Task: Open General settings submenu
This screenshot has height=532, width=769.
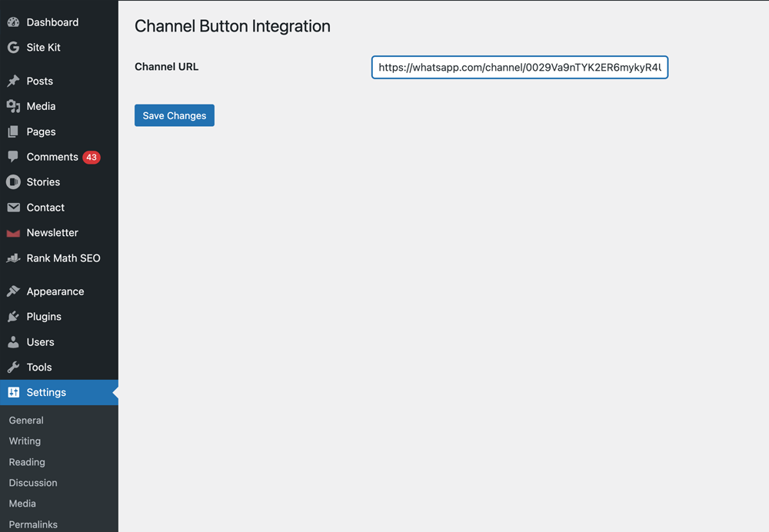Action: [26, 421]
